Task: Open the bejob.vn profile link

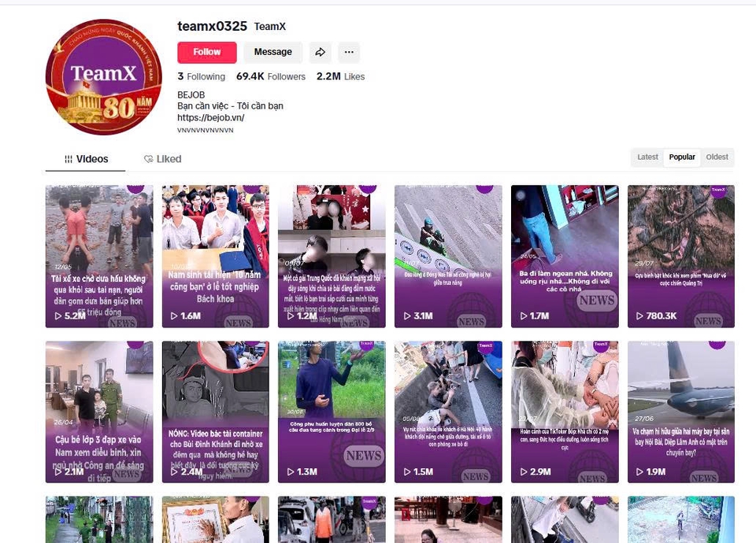Action: click(210, 118)
